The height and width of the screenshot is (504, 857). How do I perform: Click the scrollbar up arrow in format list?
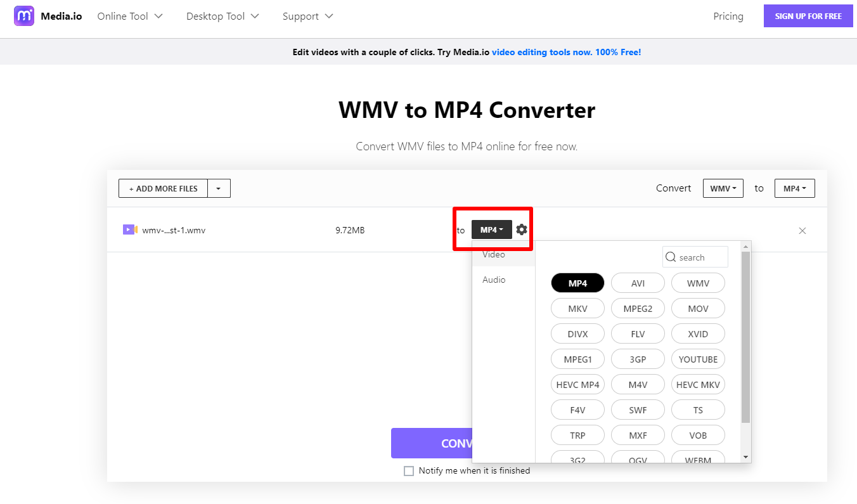point(745,246)
